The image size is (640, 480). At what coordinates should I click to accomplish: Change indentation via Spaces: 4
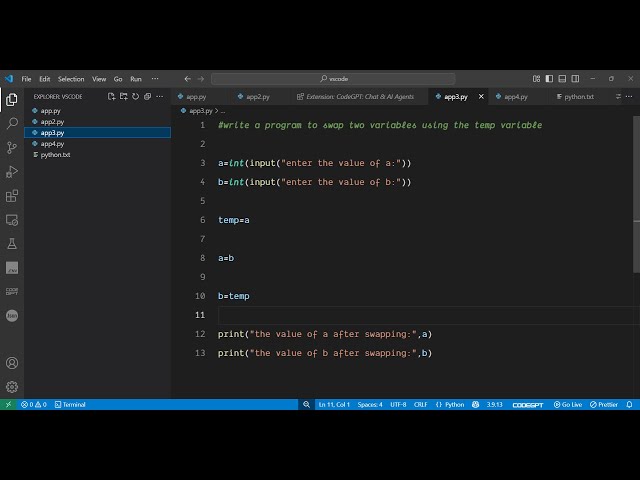[370, 404]
